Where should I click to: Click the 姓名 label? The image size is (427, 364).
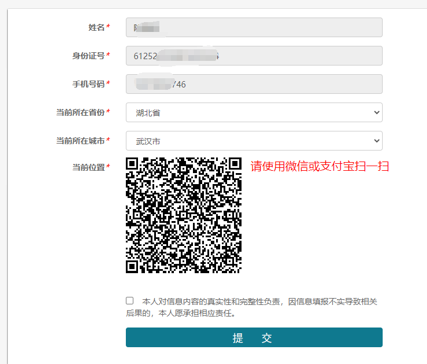(97, 27)
